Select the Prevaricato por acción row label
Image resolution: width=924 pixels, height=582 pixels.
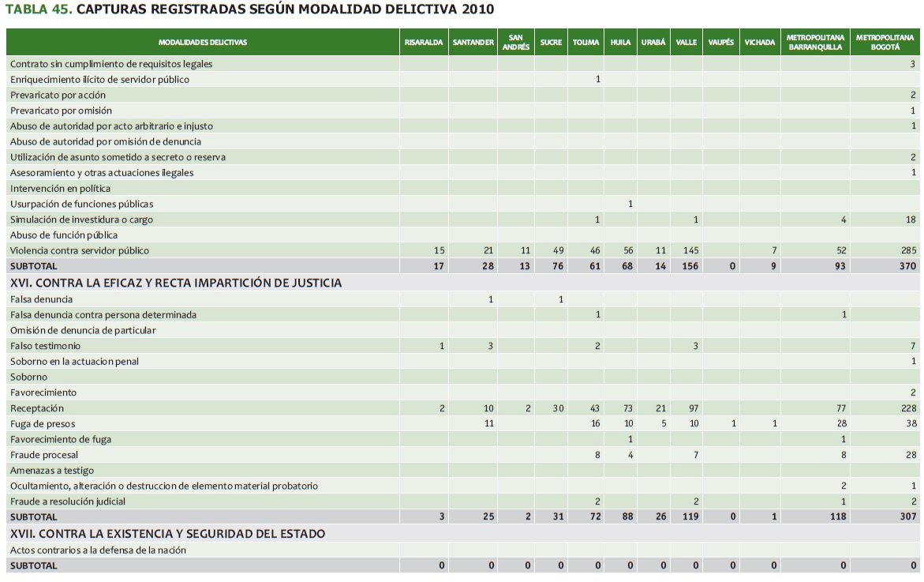pos(58,95)
